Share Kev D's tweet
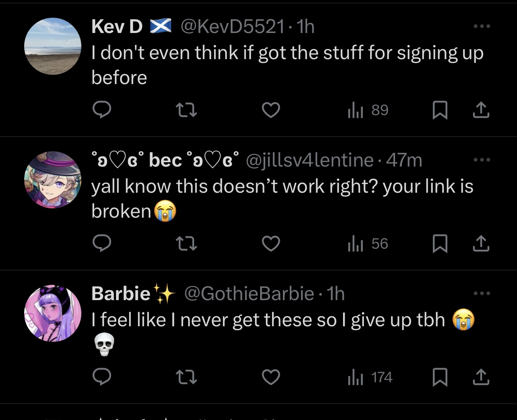 [x=481, y=110]
